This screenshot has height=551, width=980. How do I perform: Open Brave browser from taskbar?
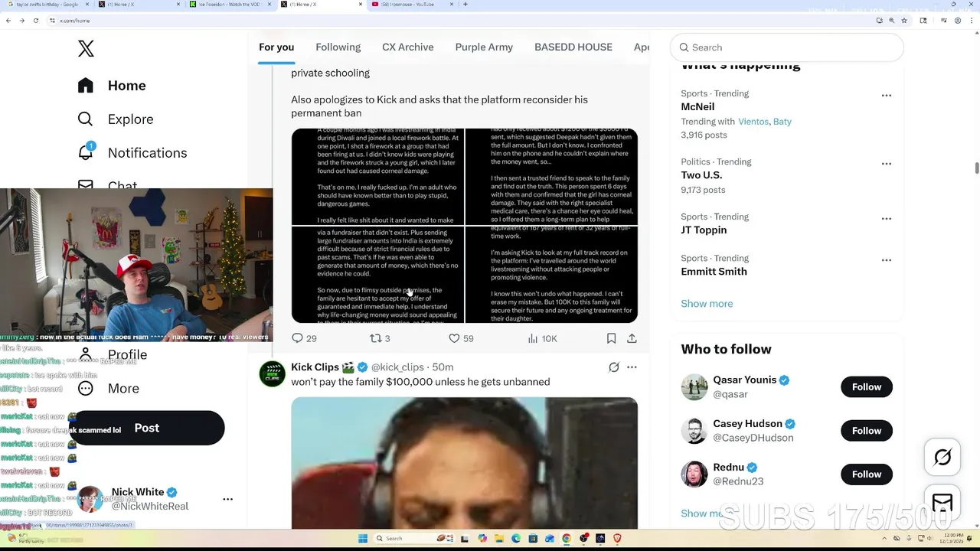click(617, 539)
